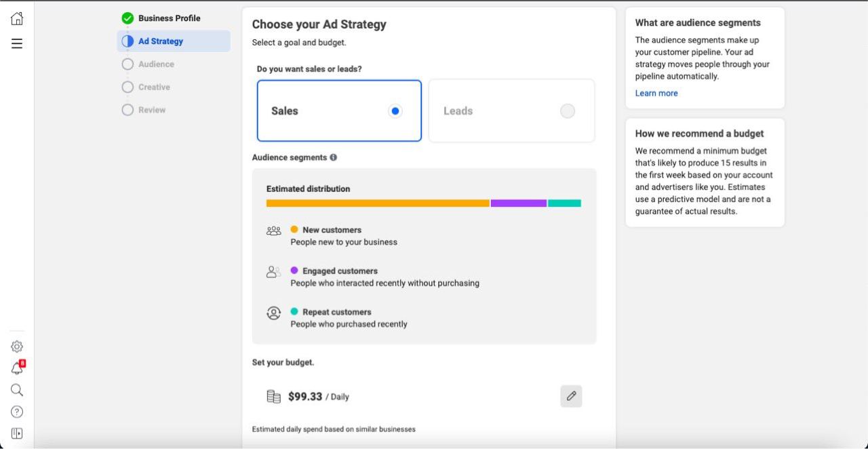Viewport: 868px width, 449px height.
Task: Click the purple dot beside Engaged customers
Action: (x=294, y=271)
